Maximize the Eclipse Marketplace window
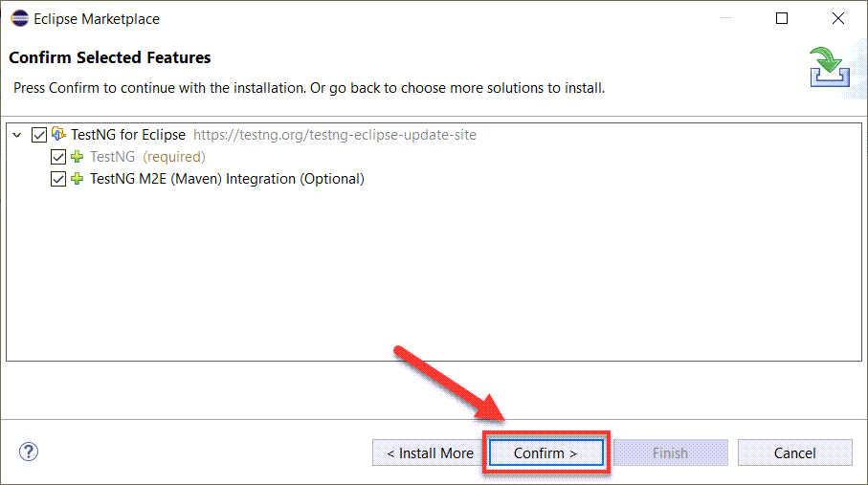 (x=782, y=18)
